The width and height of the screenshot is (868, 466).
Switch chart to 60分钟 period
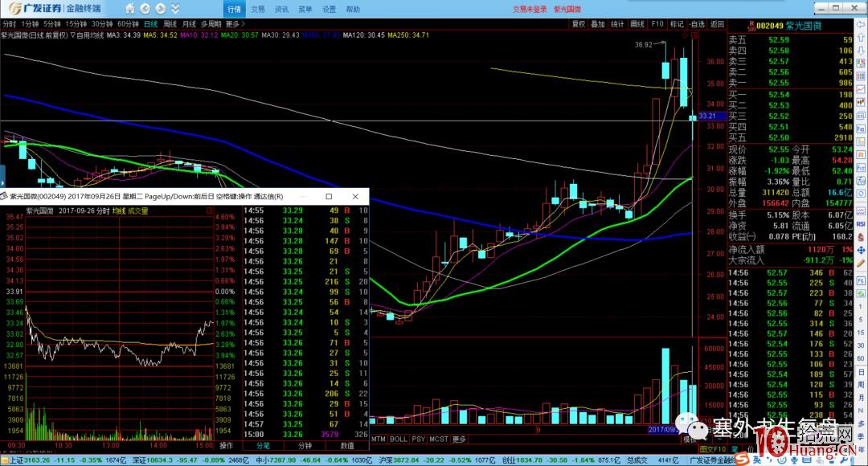128,24
